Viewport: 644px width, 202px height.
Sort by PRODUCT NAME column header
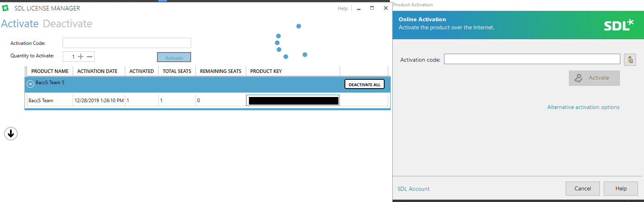click(50, 71)
